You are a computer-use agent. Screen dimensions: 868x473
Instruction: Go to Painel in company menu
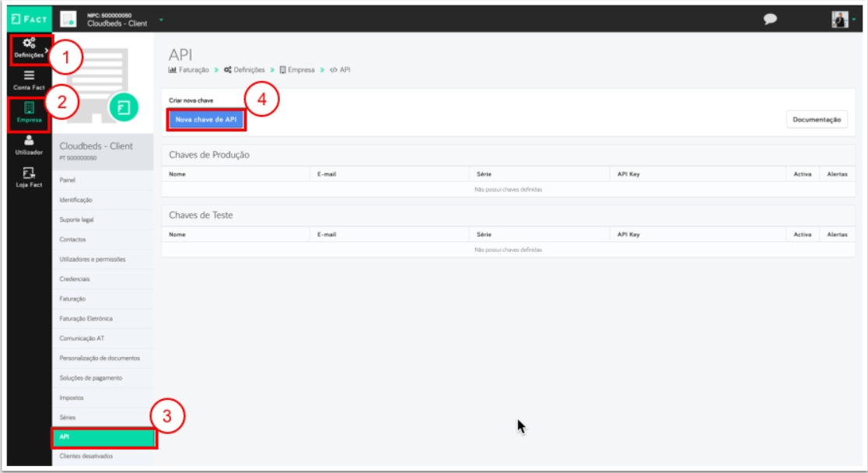(x=68, y=180)
